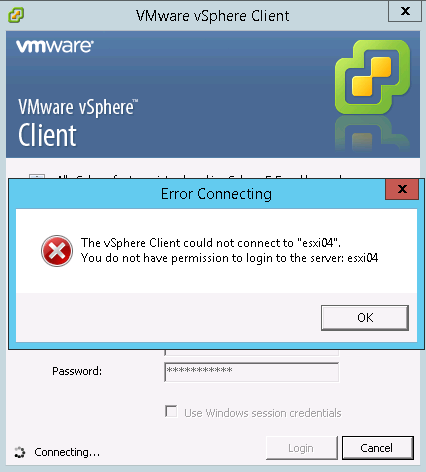Click the user name field under dialog
This screenshot has width=426, height=472.
click(252, 352)
